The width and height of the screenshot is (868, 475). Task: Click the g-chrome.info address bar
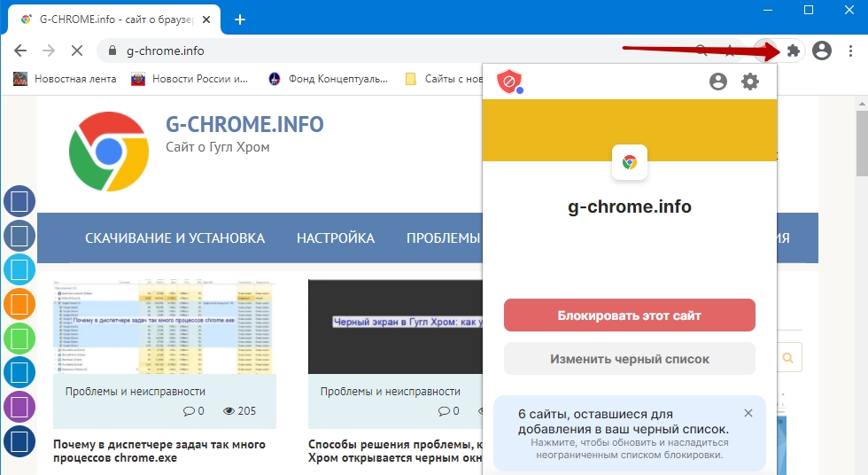[x=399, y=51]
